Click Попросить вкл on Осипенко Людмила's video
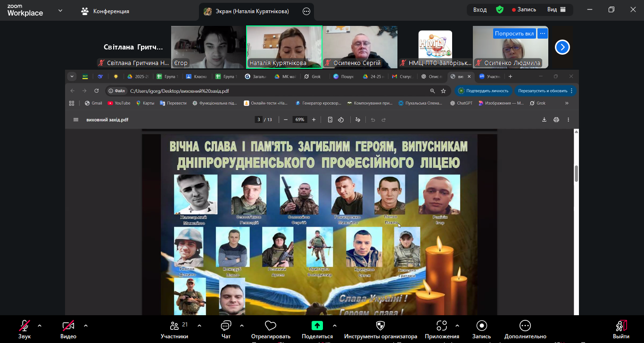Viewport: 644px width, 343px height. (514, 33)
